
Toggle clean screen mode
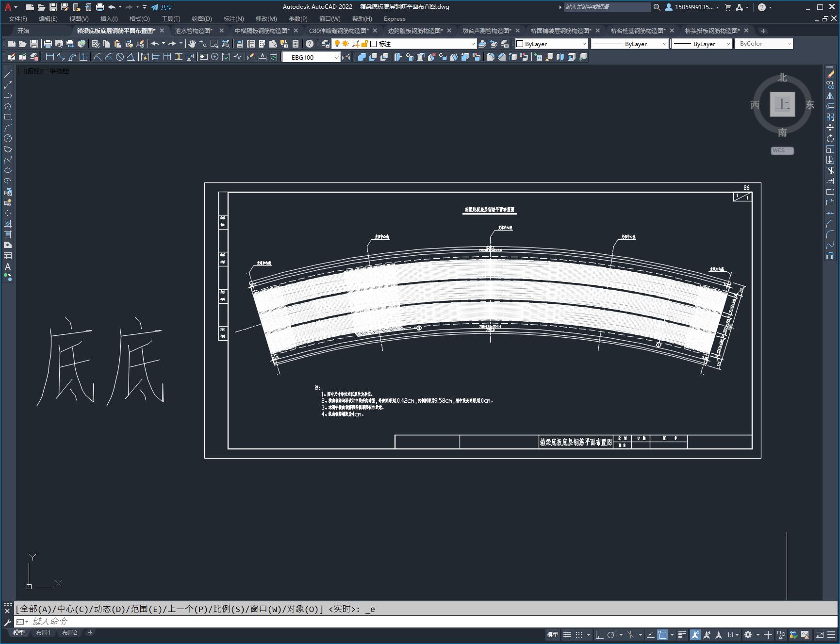coord(819,634)
